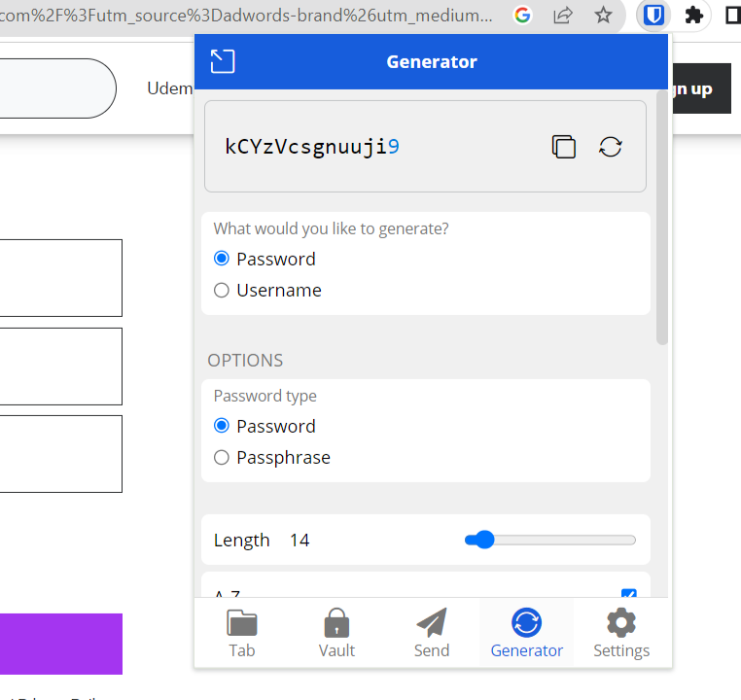This screenshot has height=700, width=741.
Task: Regenerate the password
Action: click(x=611, y=147)
